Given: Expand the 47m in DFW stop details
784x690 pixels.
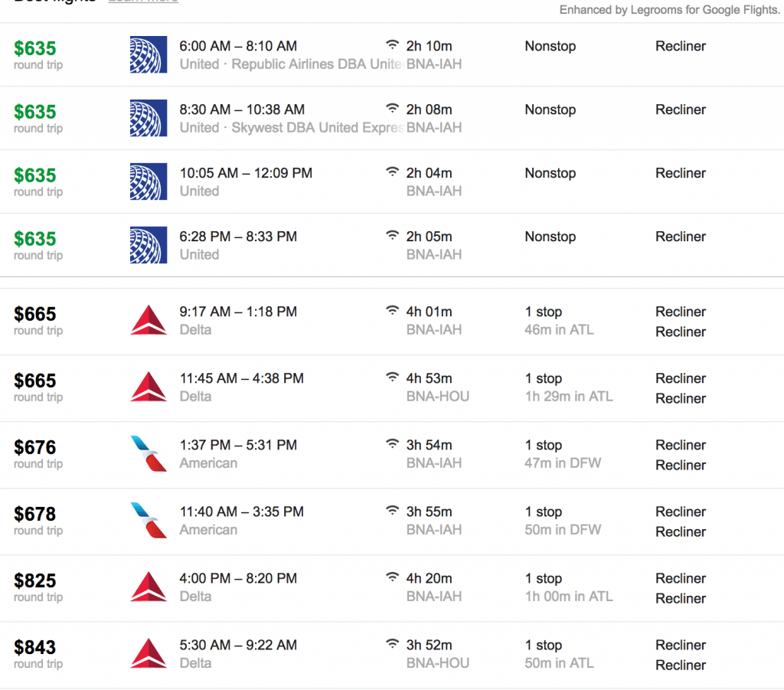Looking at the screenshot, I should (563, 463).
